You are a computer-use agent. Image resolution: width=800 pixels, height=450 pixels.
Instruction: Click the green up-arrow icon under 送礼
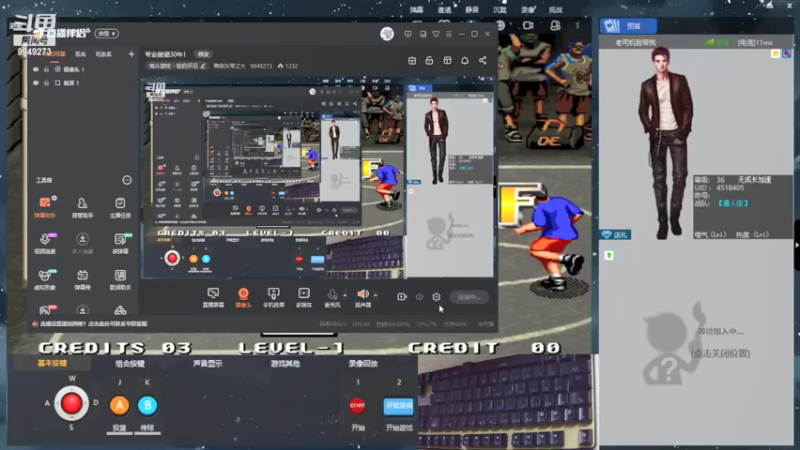[x=609, y=255]
